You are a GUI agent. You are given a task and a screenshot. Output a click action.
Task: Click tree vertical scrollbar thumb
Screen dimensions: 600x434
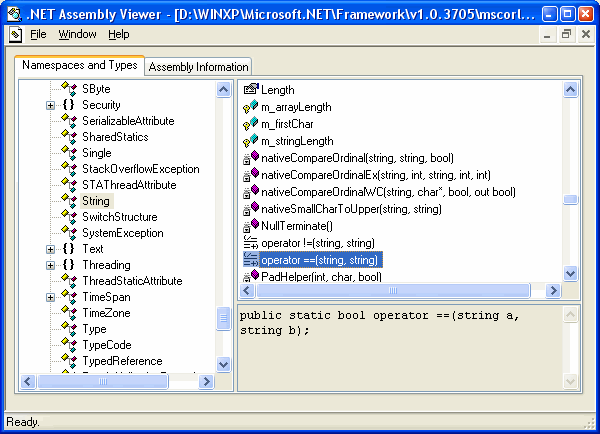[223, 318]
